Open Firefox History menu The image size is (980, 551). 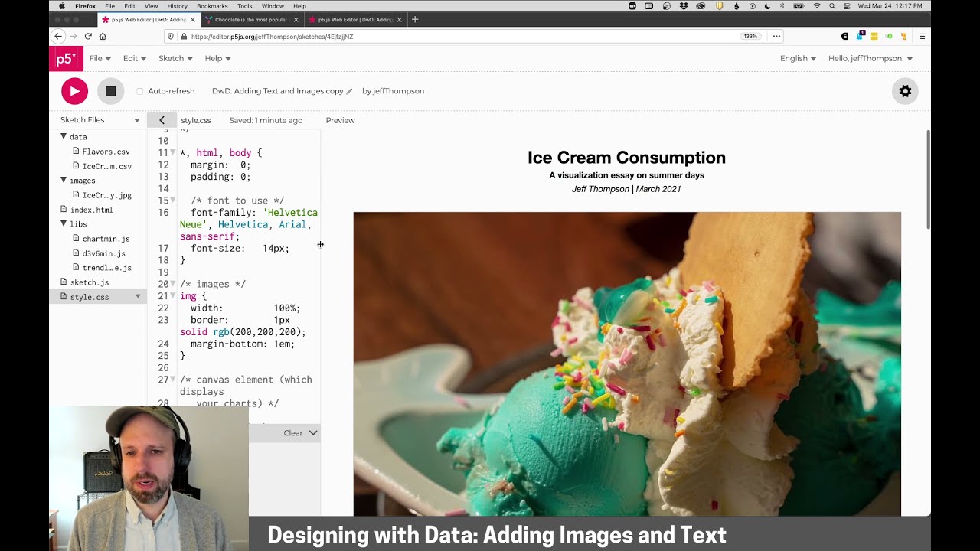pyautogui.click(x=177, y=6)
